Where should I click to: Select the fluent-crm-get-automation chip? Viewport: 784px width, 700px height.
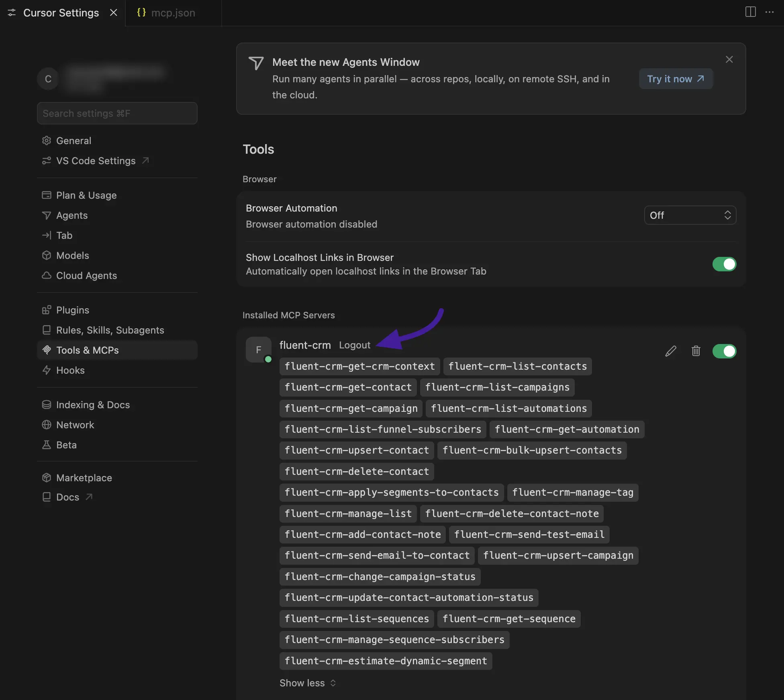[567, 429]
